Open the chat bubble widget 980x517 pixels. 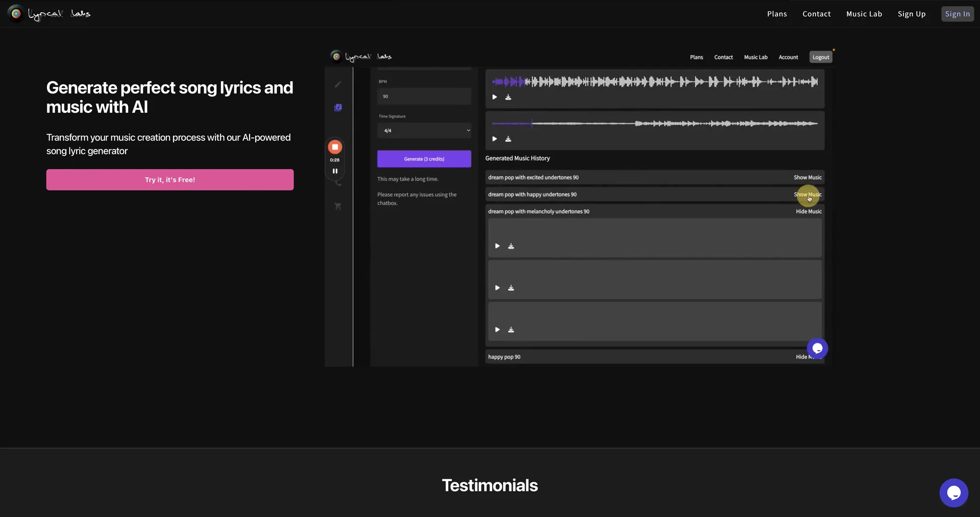point(953,493)
